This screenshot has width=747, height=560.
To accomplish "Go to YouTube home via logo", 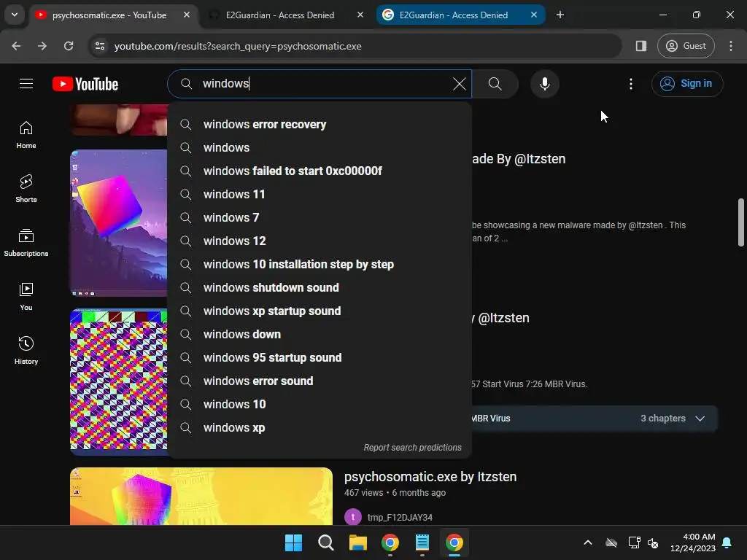I will pos(85,84).
